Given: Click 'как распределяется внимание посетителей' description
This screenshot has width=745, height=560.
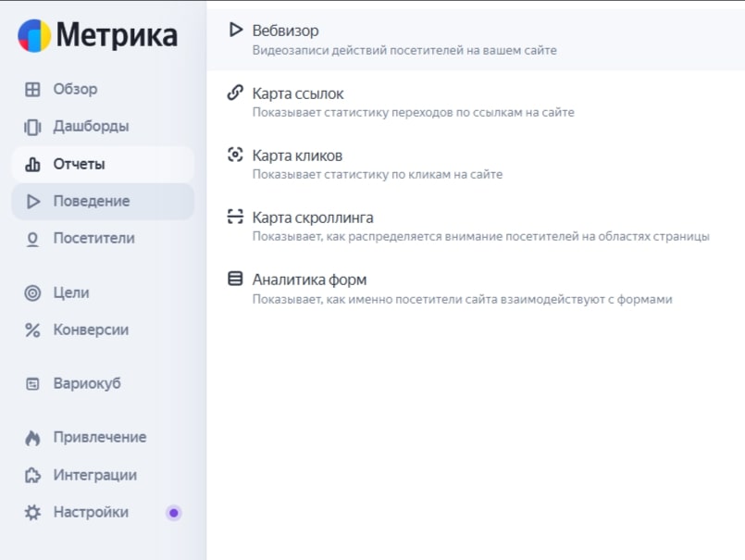Looking at the screenshot, I should click(x=481, y=237).
